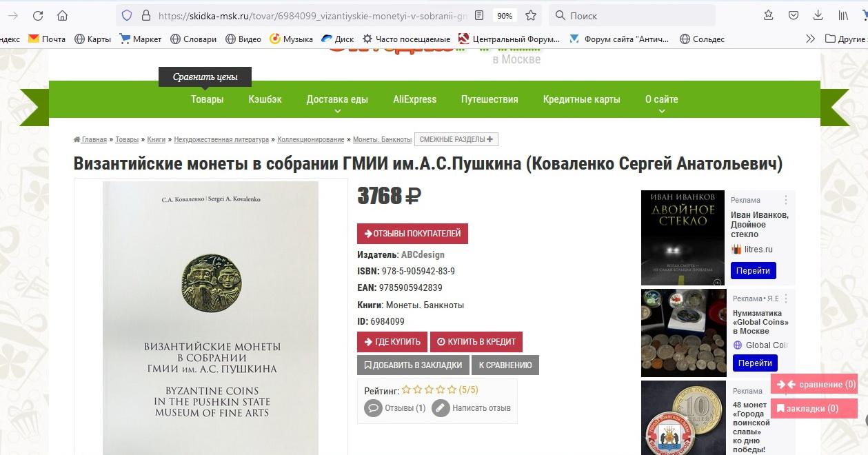The image size is (868, 455).
Task: Reload the page with the refresh icon
Action: click(x=38, y=15)
